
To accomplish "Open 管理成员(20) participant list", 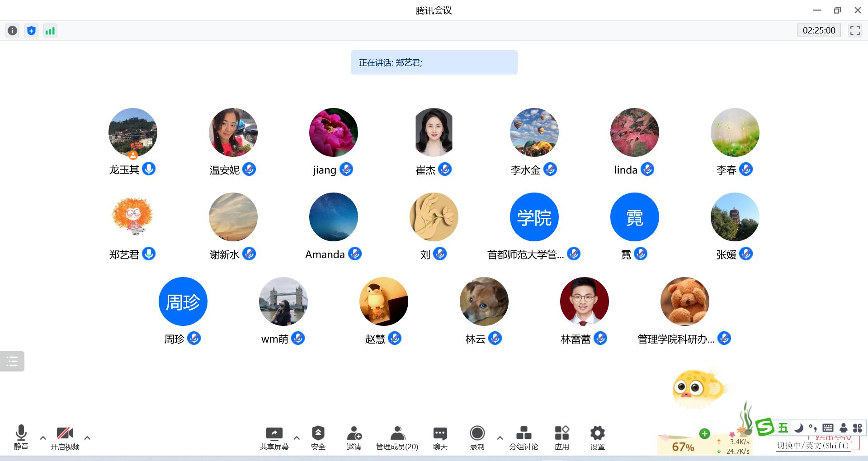I will pos(397,437).
